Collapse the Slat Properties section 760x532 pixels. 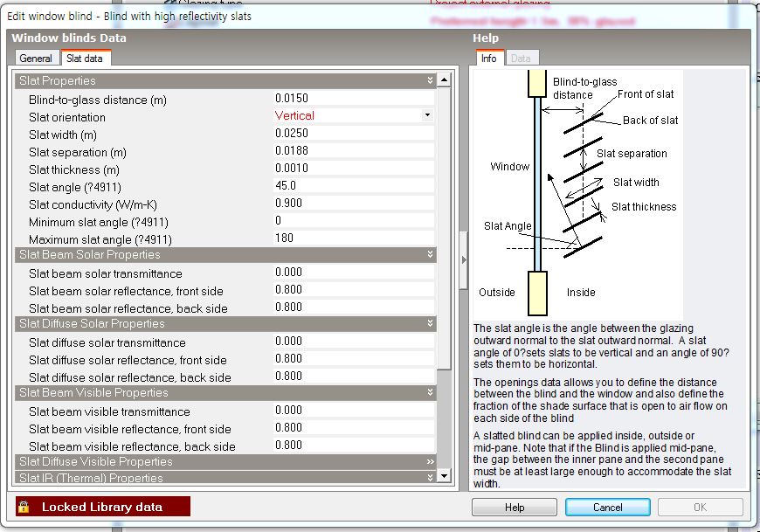430,81
